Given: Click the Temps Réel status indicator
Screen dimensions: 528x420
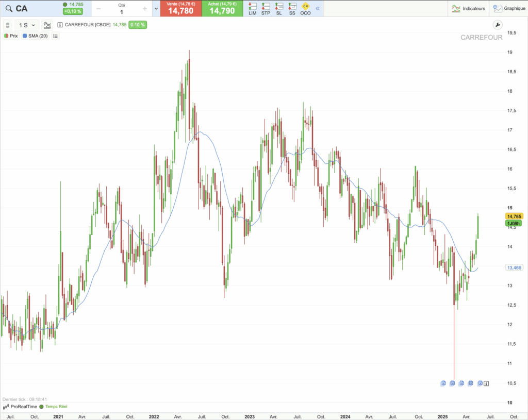Looking at the screenshot, I should click(54, 407).
